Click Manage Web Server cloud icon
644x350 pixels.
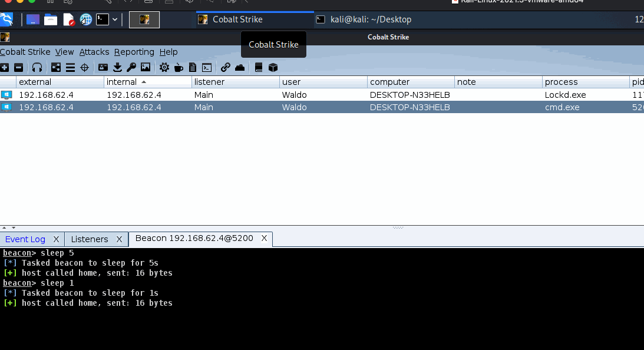(240, 67)
